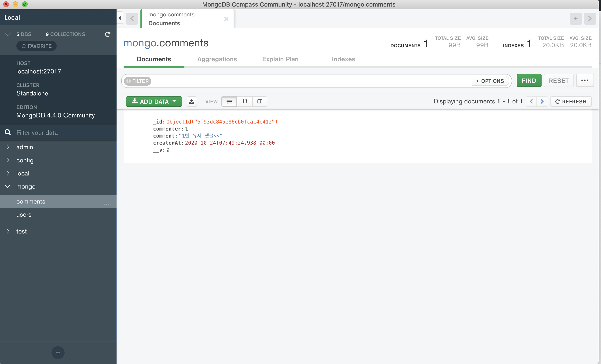Screen dimensions: 601x364
Task: Go to previous page of documents
Action: [531, 102]
